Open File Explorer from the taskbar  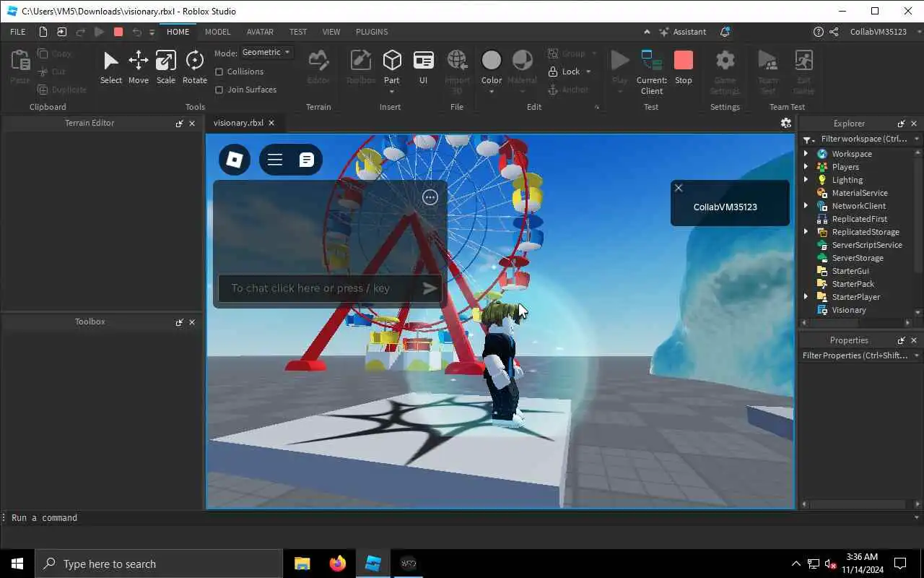[x=302, y=564]
